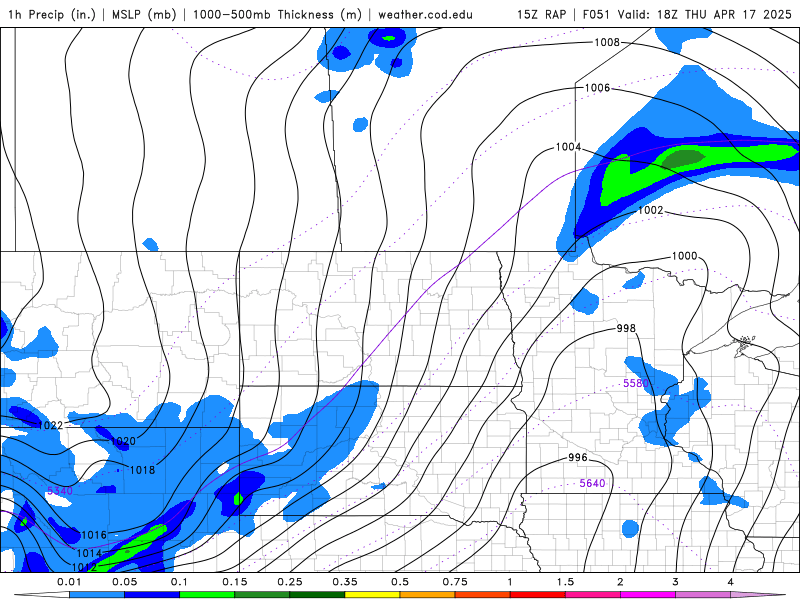Click the 0.5 value on the precip scale
800x600 pixels.
click(400, 582)
